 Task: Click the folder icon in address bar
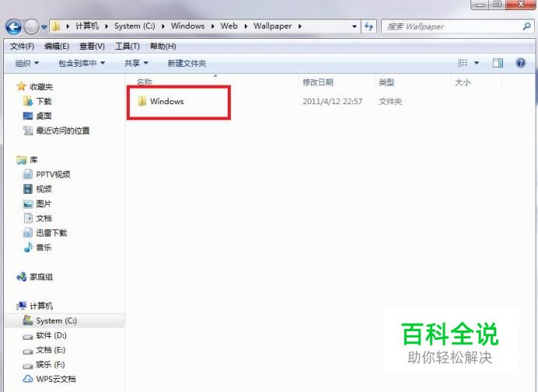pyautogui.click(x=55, y=26)
